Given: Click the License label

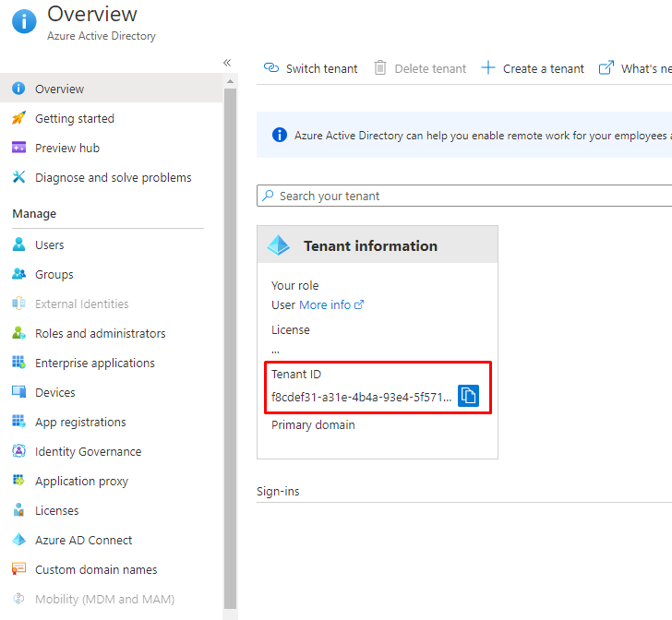Looking at the screenshot, I should pyautogui.click(x=290, y=329).
